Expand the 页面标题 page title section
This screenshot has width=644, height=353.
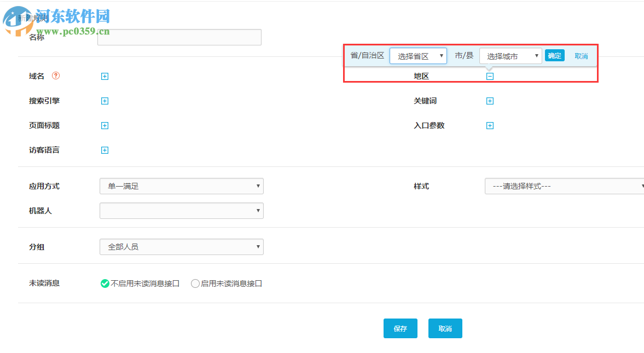coord(105,125)
